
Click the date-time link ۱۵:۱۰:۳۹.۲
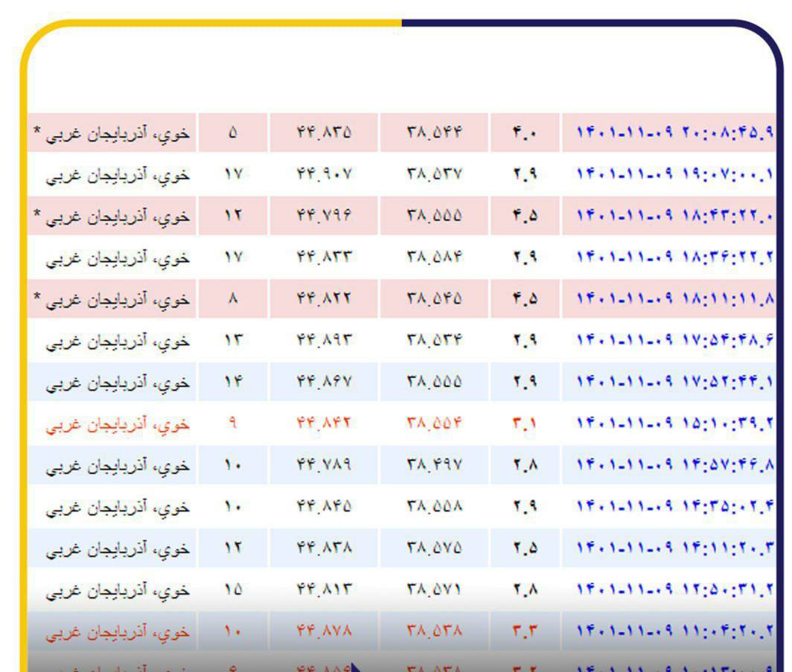coord(675,423)
